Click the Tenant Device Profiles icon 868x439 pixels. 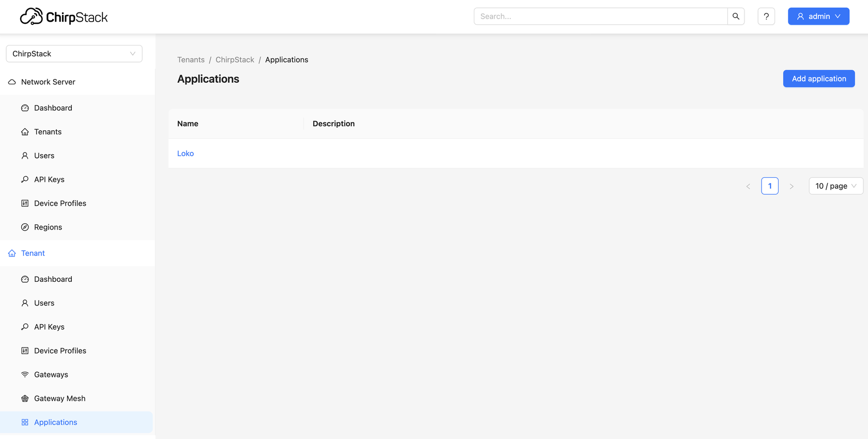(25, 351)
